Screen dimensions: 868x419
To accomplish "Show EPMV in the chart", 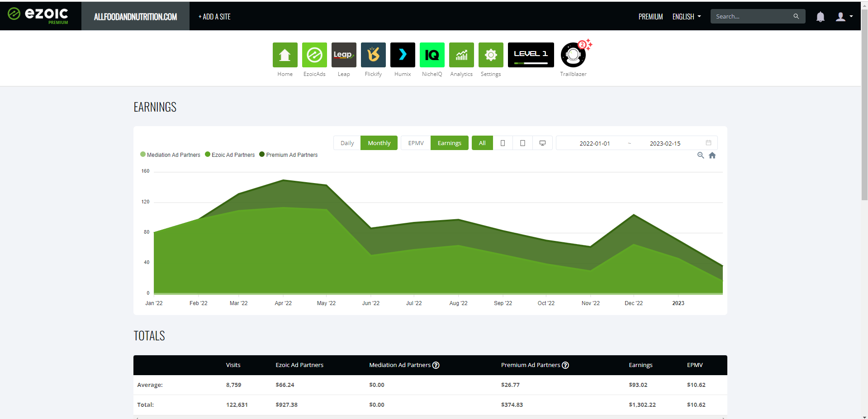I will pos(416,143).
